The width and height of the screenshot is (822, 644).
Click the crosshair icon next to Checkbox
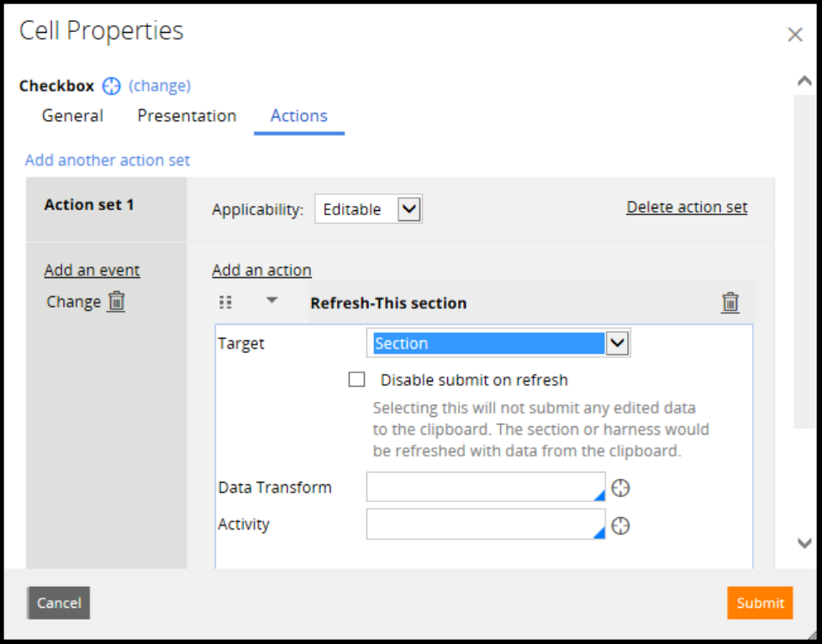112,86
